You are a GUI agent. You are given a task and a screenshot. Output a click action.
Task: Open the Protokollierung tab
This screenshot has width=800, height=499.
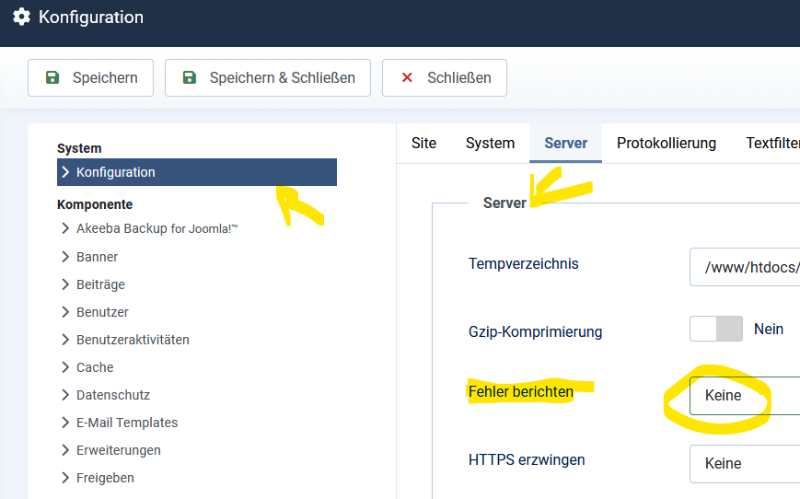[666, 143]
